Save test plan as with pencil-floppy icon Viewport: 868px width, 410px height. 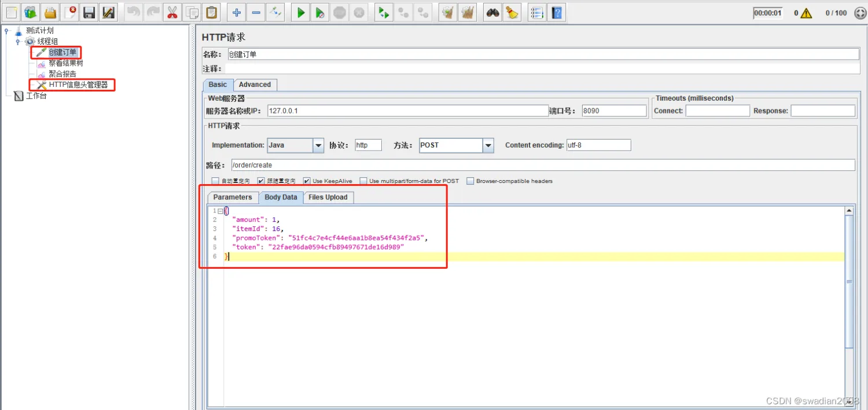point(108,12)
